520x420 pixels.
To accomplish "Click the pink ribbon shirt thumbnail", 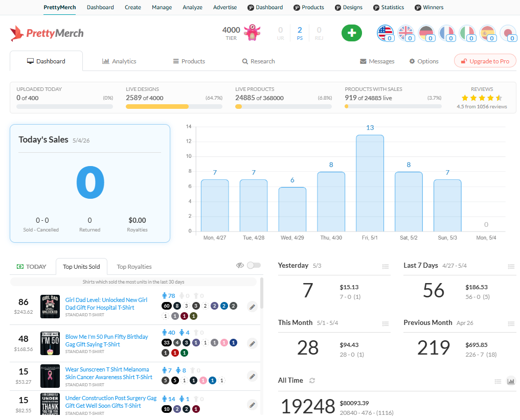I will click(50, 376).
